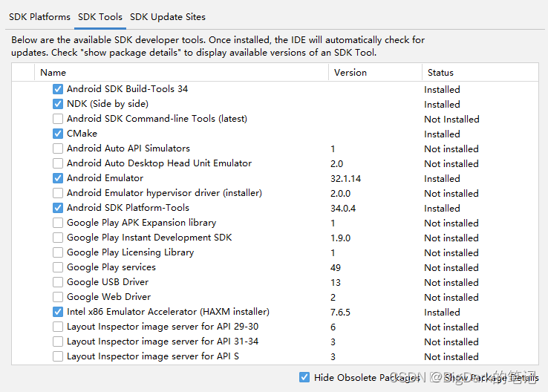Check Google Play Licensing Library checkbox
The image size is (548, 392).
pyautogui.click(x=58, y=252)
